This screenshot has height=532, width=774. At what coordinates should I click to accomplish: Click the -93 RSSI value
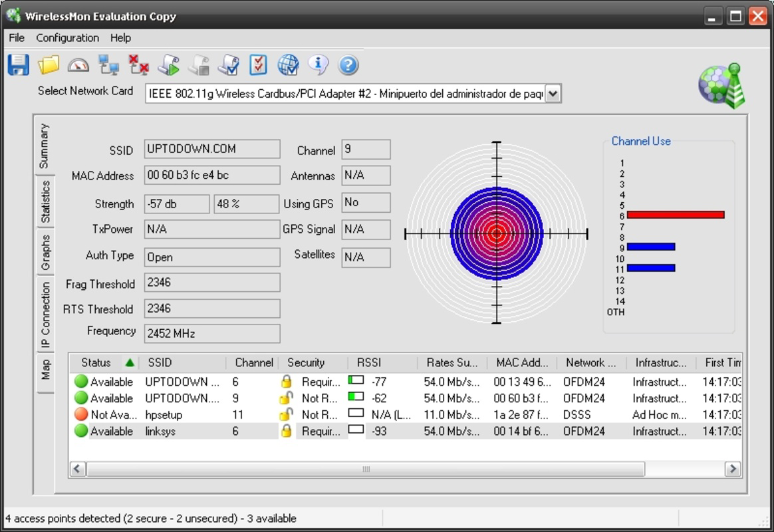pos(379,432)
